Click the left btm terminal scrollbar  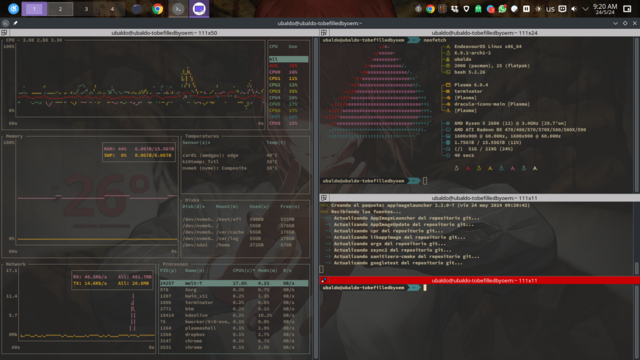click(316, 198)
